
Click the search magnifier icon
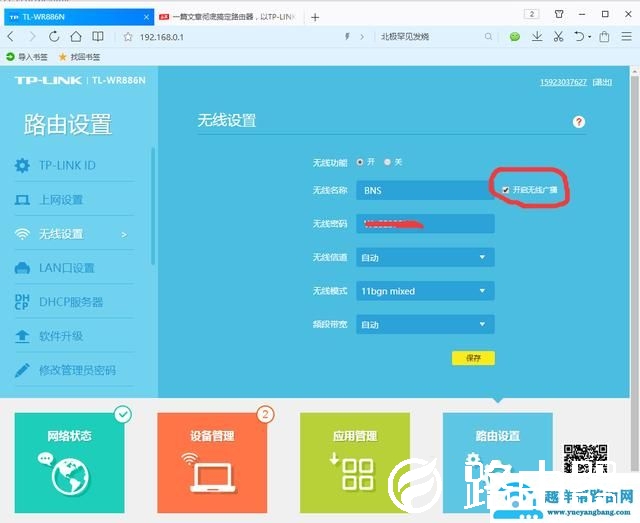pyautogui.click(x=488, y=37)
